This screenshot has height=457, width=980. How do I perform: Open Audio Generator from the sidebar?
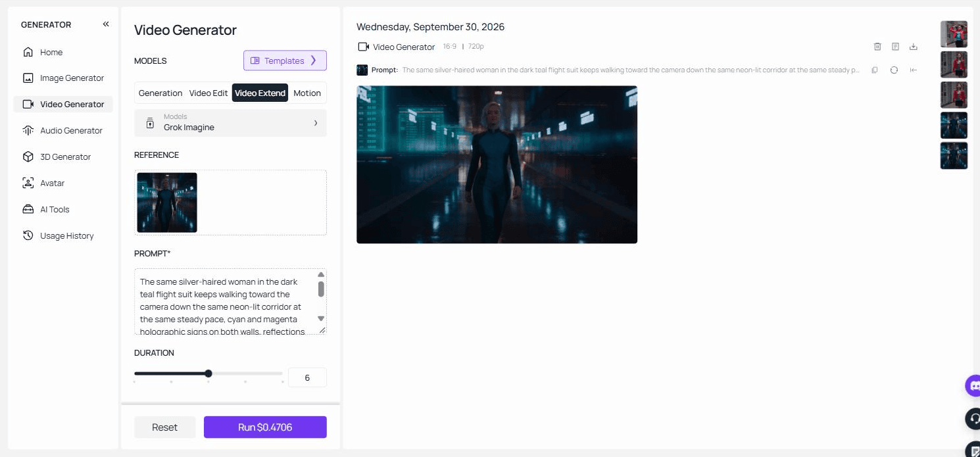pyautogui.click(x=63, y=130)
